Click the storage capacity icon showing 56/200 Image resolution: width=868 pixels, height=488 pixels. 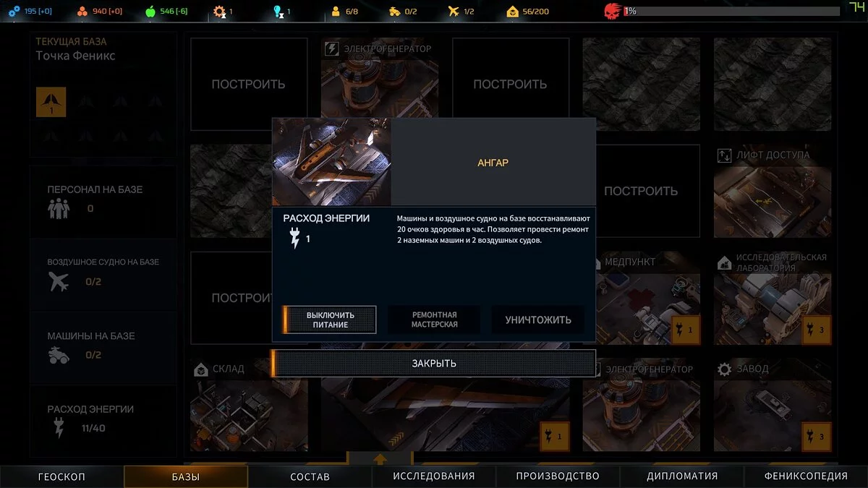pos(513,12)
